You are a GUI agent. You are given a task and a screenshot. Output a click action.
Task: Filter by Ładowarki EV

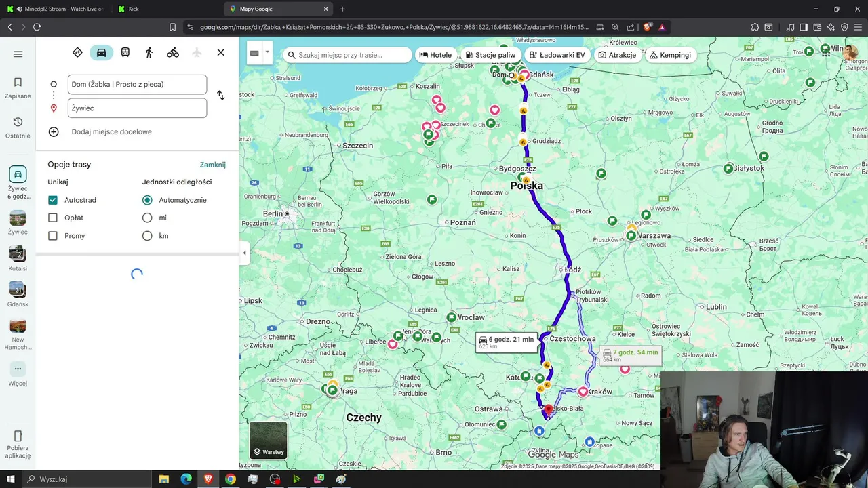pyautogui.click(x=557, y=55)
